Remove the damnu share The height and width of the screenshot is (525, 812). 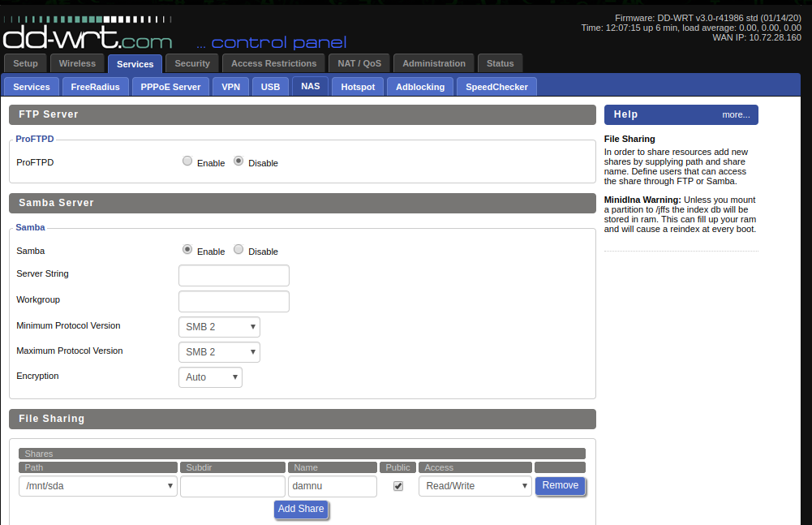click(x=560, y=485)
